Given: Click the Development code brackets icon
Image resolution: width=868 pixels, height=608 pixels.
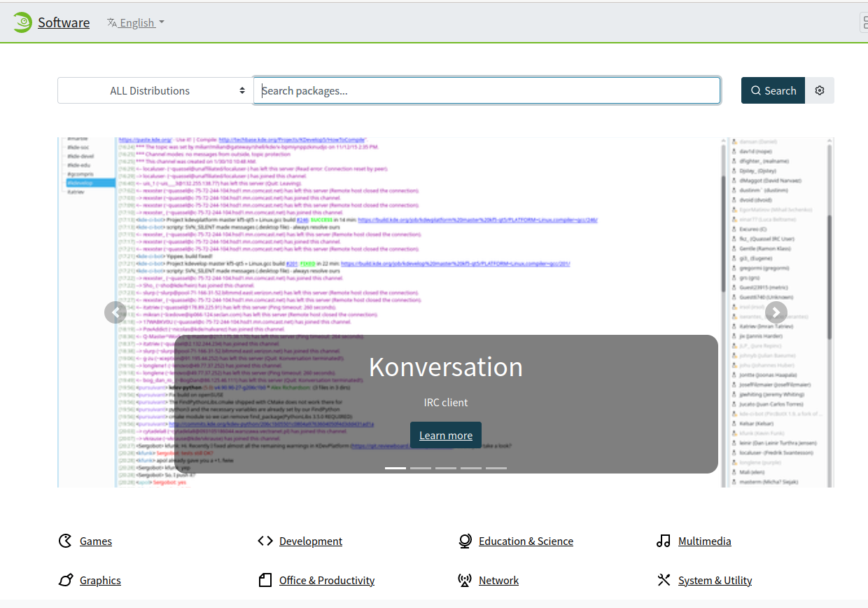Looking at the screenshot, I should click(265, 541).
